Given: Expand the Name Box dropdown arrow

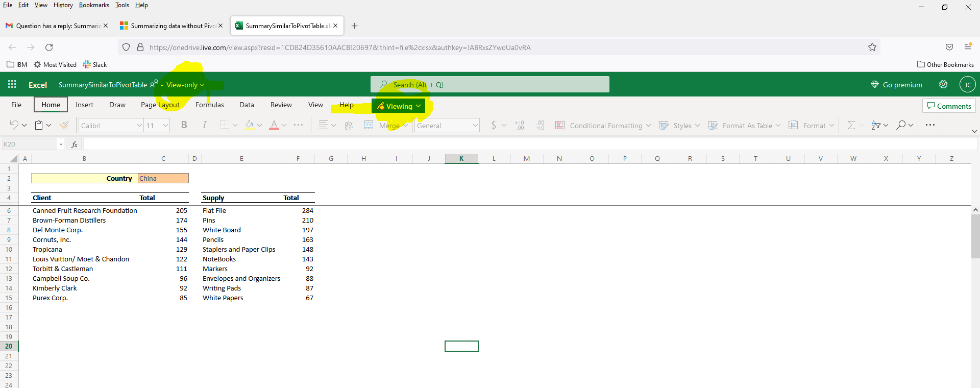Looking at the screenshot, I should [x=61, y=144].
